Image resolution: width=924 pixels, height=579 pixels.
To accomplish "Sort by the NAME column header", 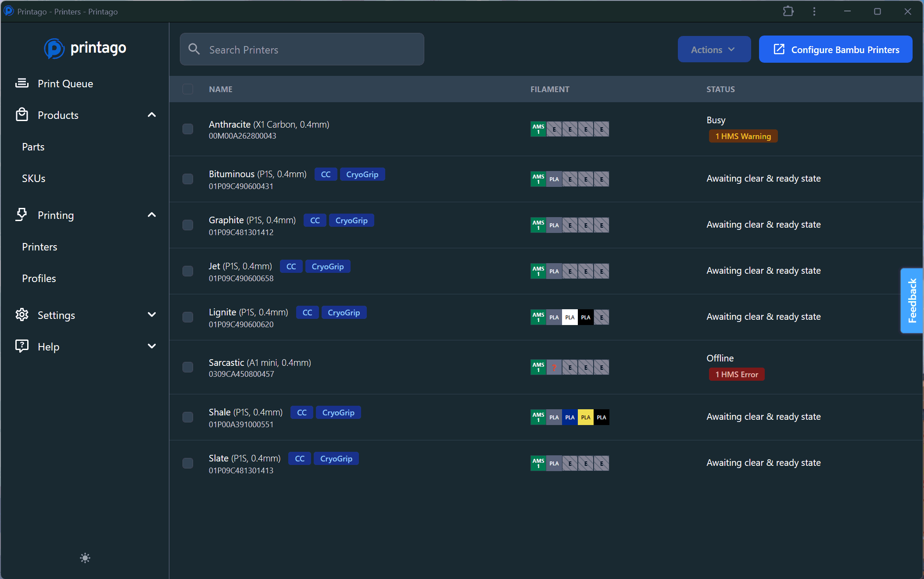I will click(221, 89).
